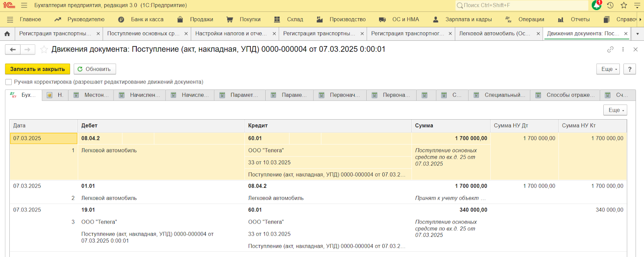Open Руководителю section
644x257 pixels.
[80, 19]
